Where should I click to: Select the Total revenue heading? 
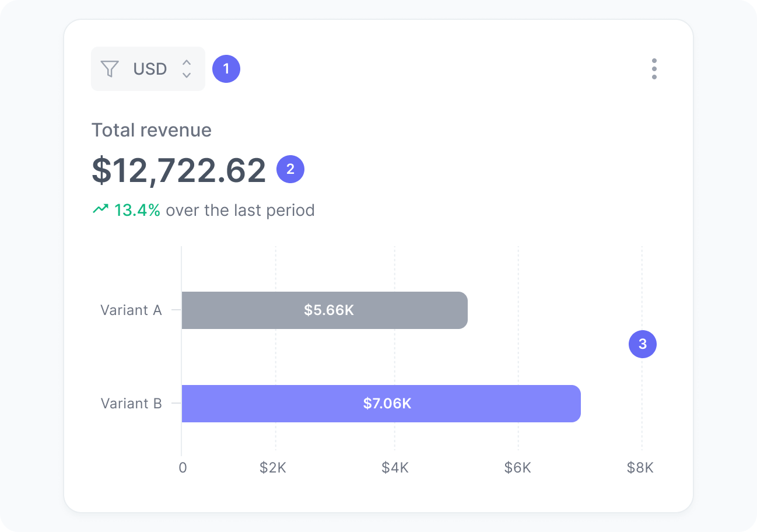[x=151, y=129]
